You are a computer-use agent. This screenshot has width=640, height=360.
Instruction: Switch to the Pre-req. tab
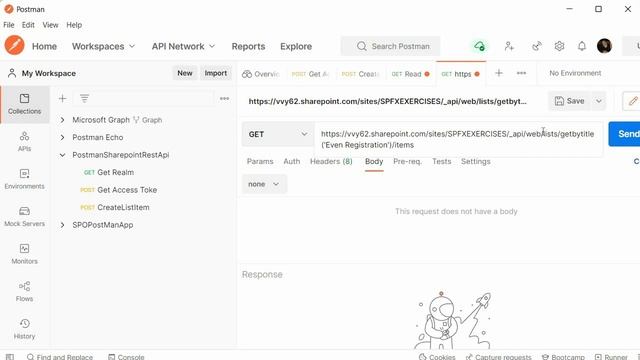[x=407, y=161]
